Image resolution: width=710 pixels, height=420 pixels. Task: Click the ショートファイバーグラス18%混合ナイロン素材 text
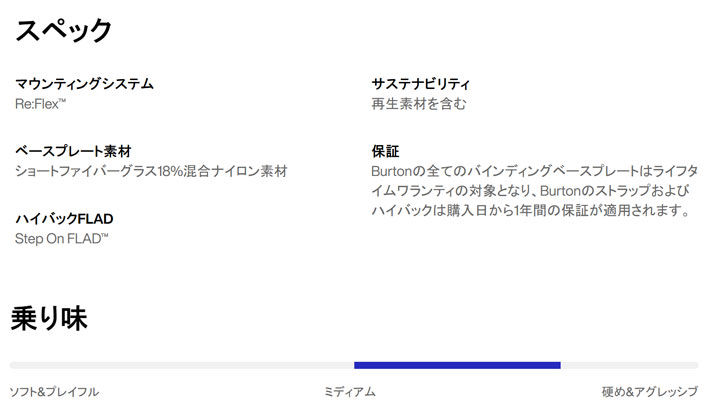[151, 171]
